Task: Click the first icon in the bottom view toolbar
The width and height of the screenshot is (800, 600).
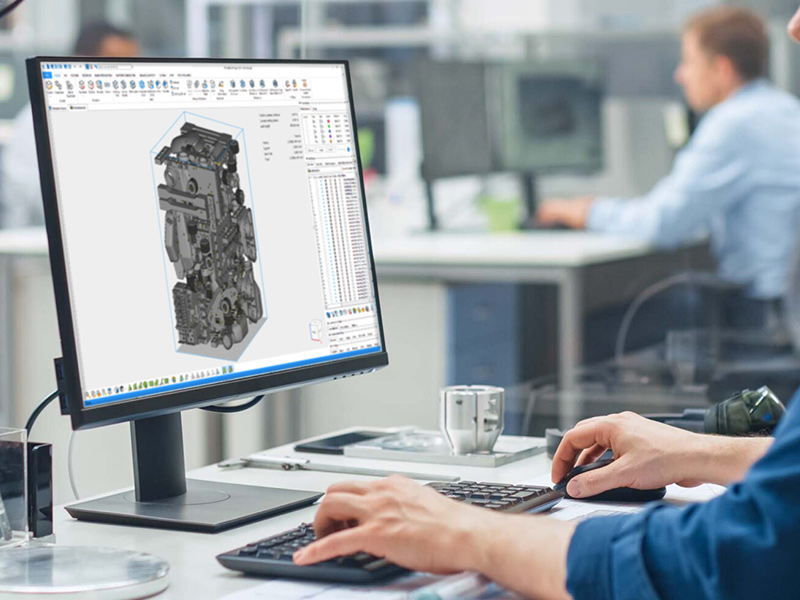Action: tap(89, 393)
